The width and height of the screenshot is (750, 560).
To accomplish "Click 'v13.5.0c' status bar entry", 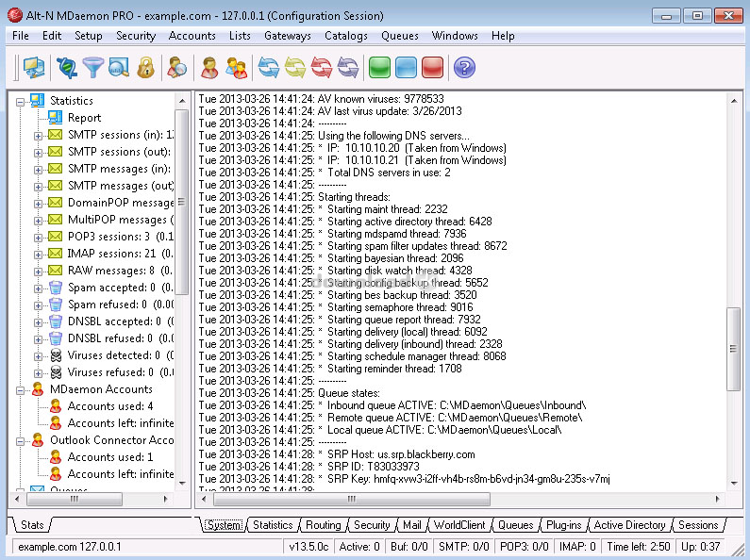I will pos(308,547).
